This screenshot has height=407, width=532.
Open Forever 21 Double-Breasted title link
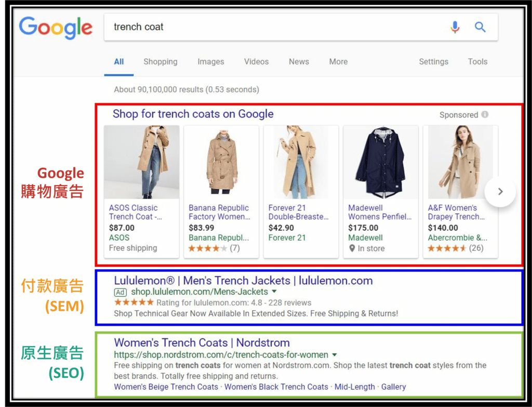[299, 212]
